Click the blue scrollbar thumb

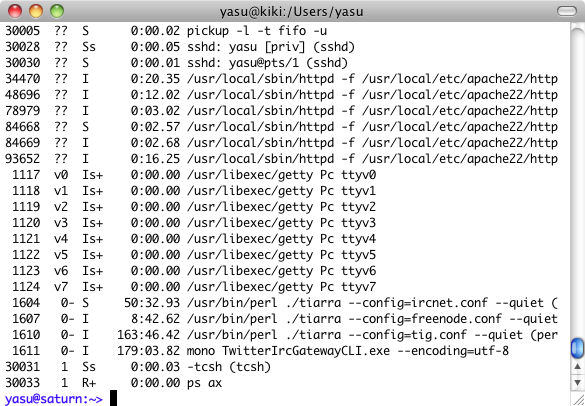pyautogui.click(x=577, y=348)
